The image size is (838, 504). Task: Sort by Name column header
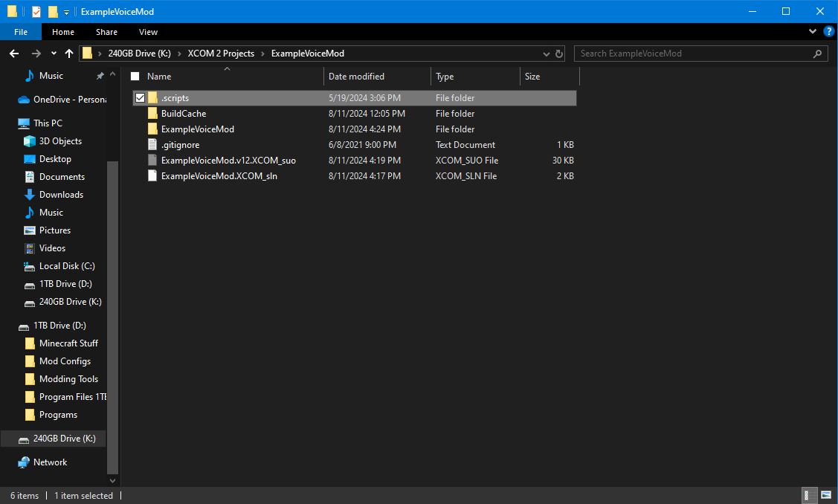pos(158,77)
